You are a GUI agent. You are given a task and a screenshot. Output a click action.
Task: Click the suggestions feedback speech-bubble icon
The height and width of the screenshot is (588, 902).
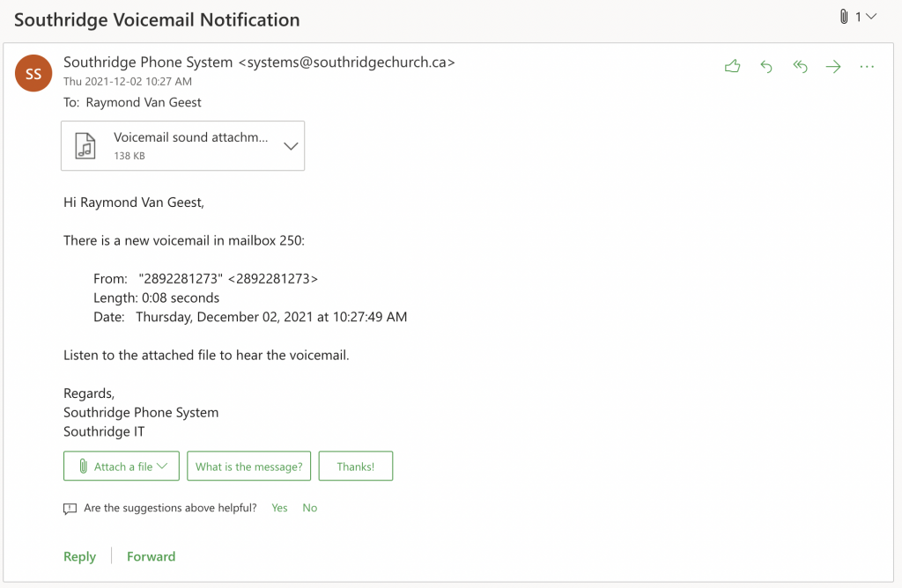pyautogui.click(x=70, y=509)
